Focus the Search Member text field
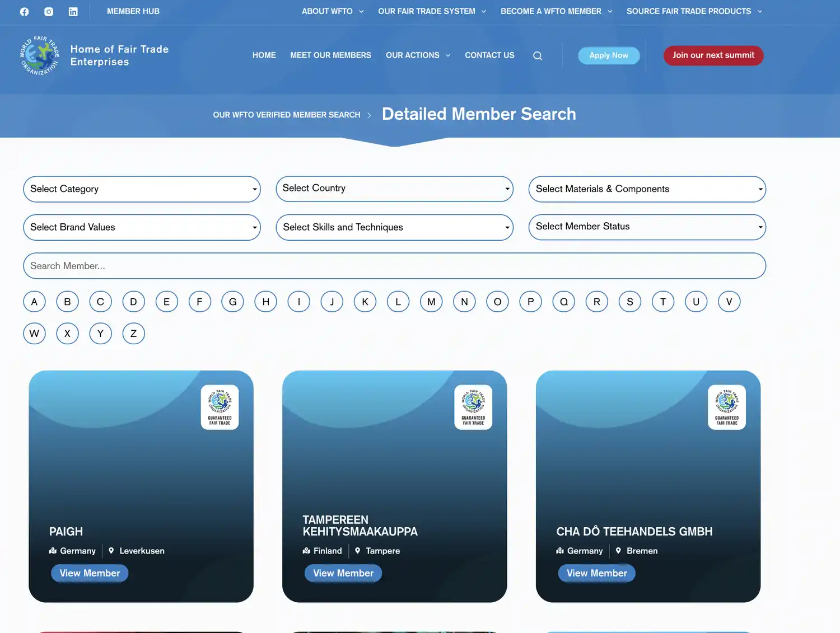 coord(394,266)
